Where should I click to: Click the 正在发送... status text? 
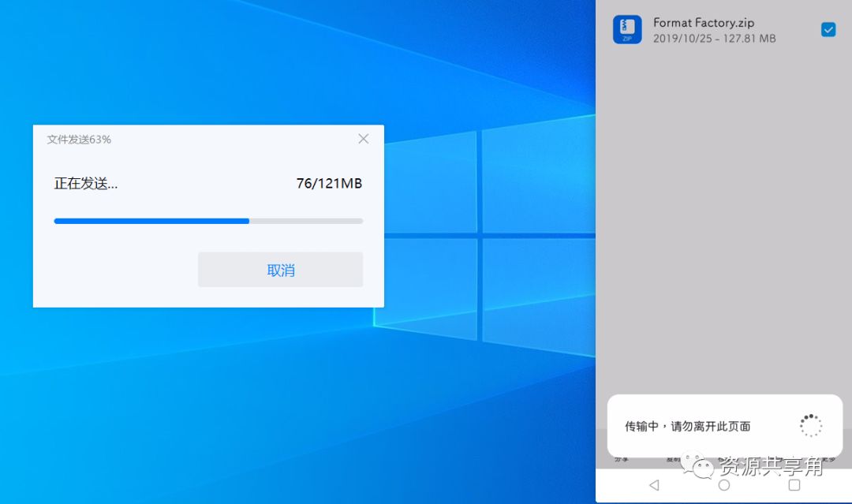point(85,184)
